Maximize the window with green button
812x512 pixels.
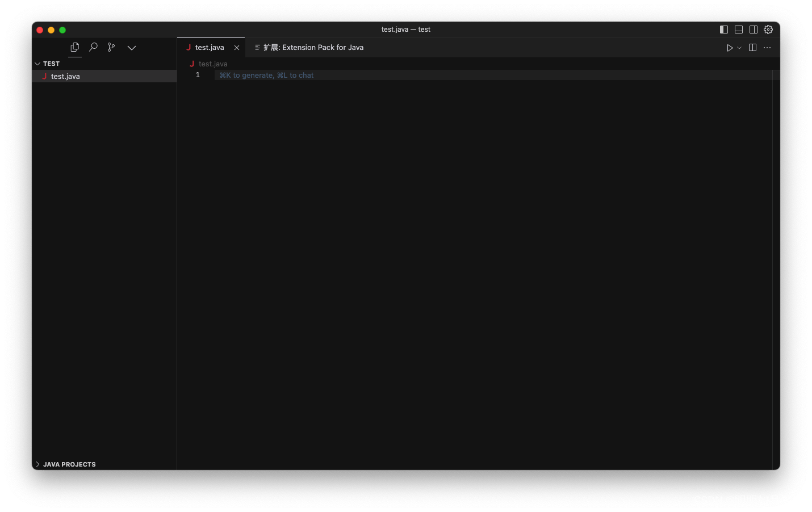[62, 30]
